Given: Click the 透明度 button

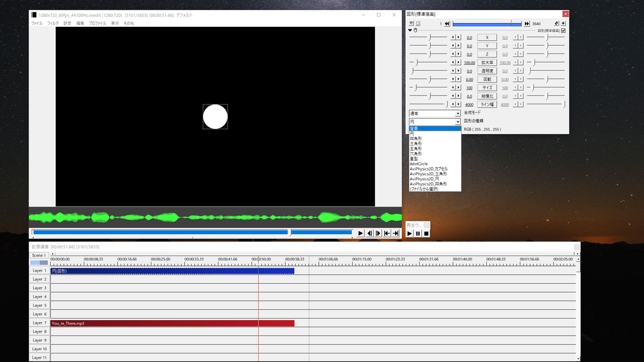Looking at the screenshot, I should tap(487, 71).
